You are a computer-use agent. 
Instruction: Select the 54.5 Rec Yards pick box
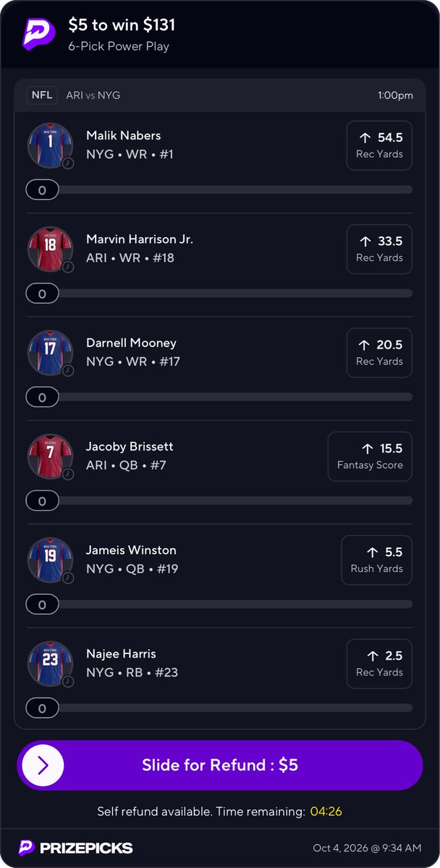point(379,145)
